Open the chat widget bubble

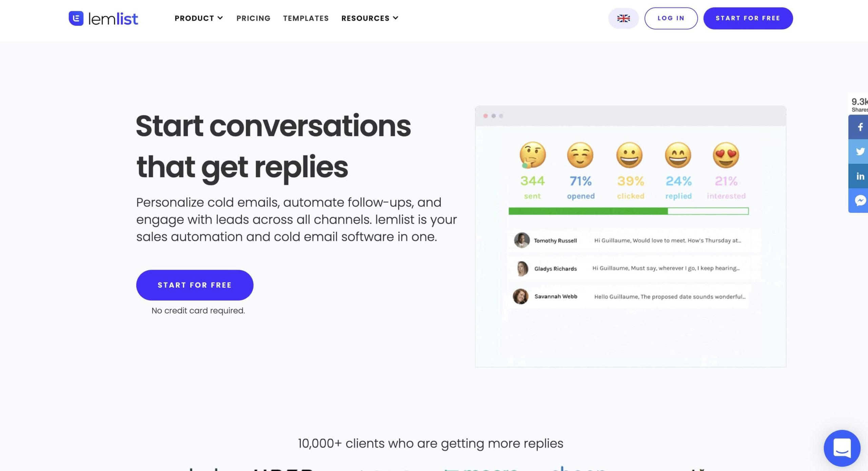click(842, 448)
